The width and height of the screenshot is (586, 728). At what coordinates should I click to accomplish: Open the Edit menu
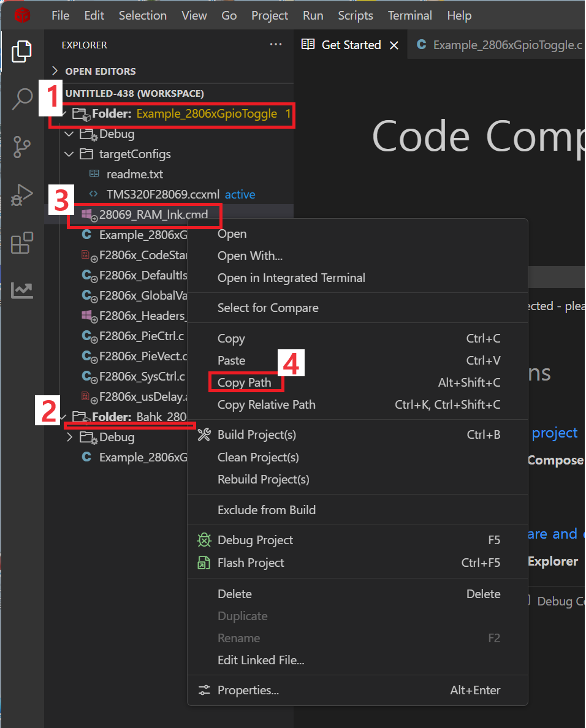[x=94, y=15]
